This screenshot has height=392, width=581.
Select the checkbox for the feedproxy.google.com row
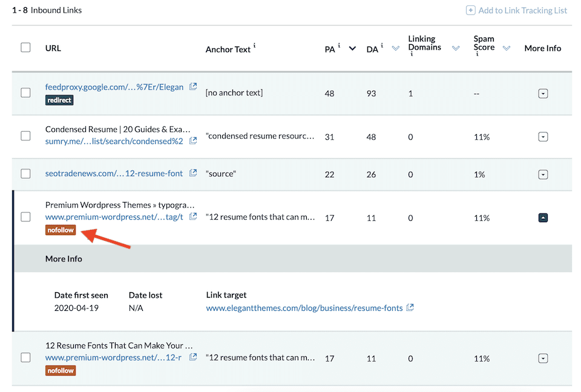coord(25,93)
